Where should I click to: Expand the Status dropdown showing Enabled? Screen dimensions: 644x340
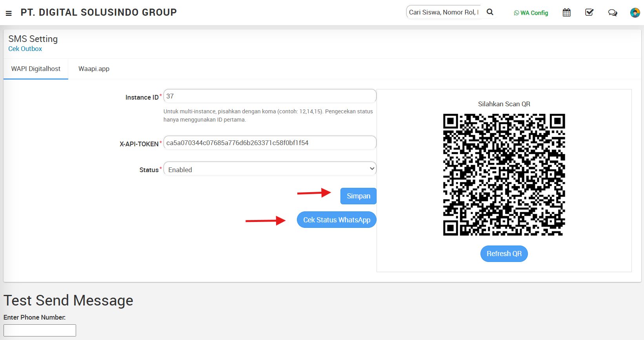(270, 169)
